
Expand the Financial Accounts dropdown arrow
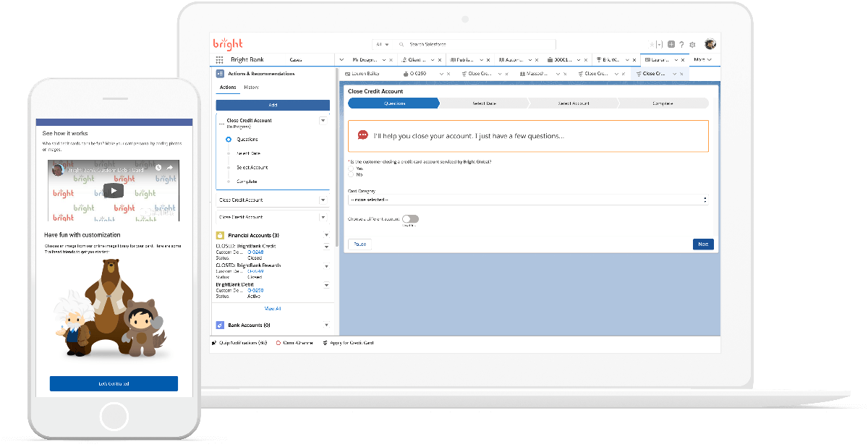pos(326,235)
